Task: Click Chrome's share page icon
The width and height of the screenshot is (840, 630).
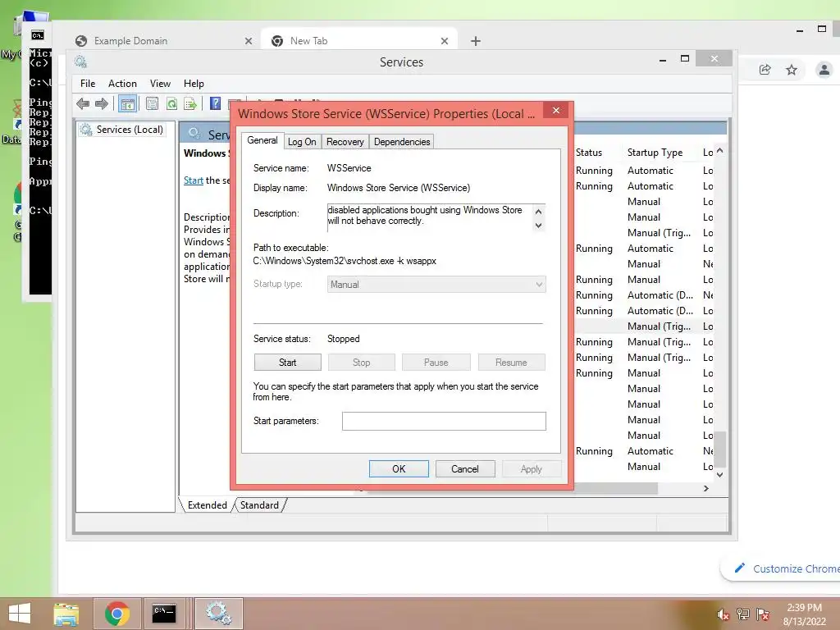Action: pos(765,70)
